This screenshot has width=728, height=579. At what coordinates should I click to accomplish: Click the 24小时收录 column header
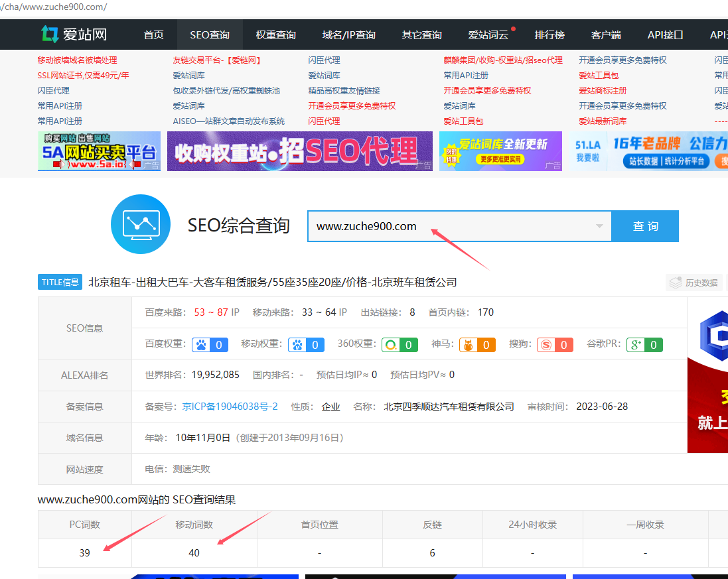[x=532, y=525]
